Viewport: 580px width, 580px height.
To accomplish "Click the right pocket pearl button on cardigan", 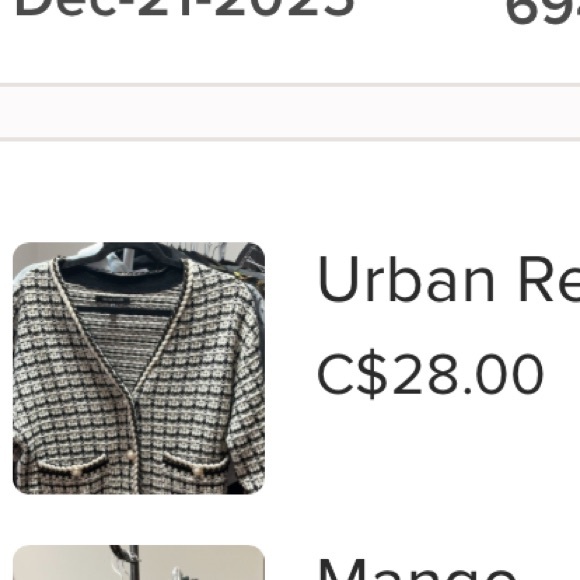I will (199, 471).
